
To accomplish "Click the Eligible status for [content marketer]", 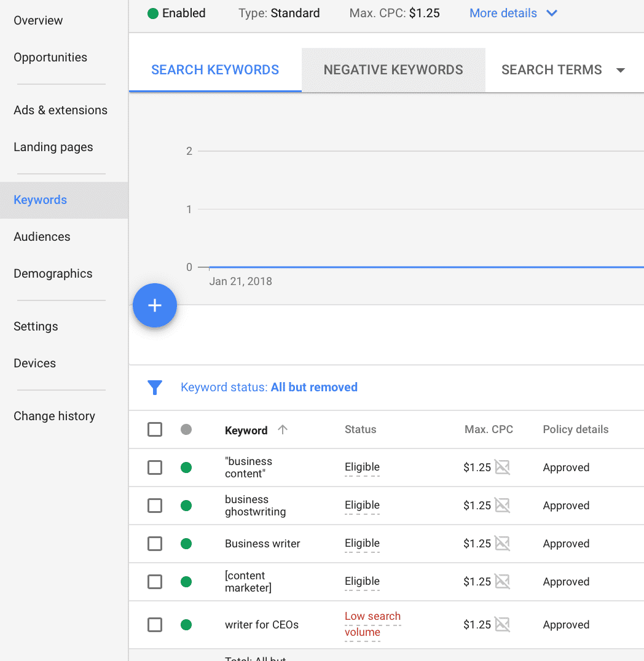I will pyautogui.click(x=362, y=581).
